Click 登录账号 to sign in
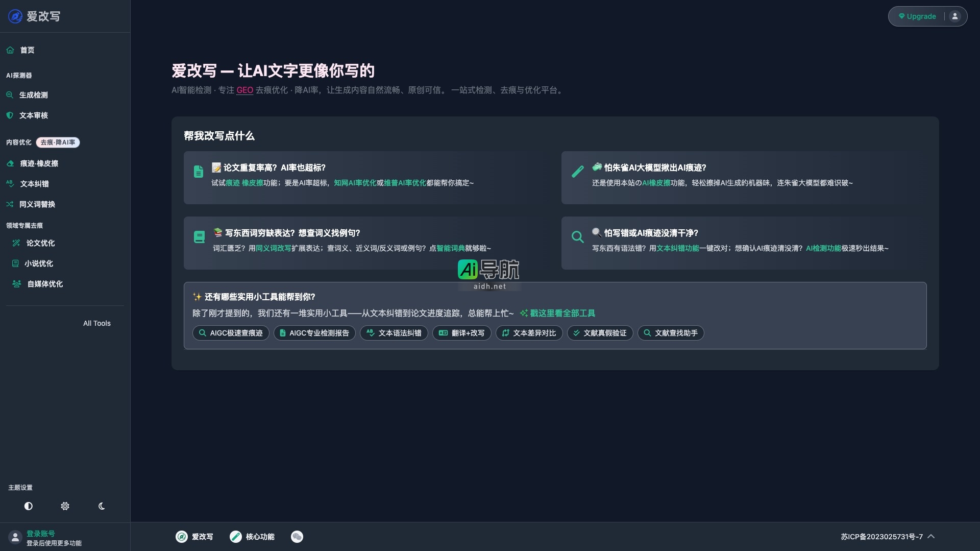The image size is (980, 551). pos(41,533)
